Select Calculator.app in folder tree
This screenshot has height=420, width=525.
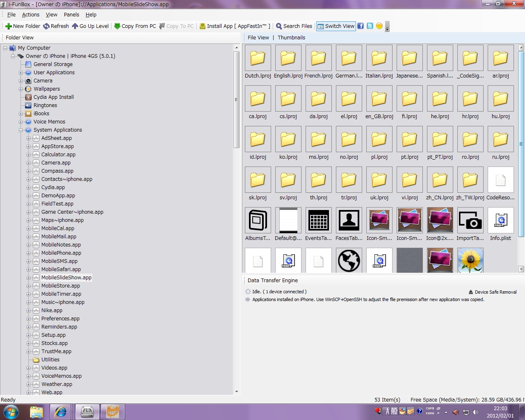pos(58,155)
